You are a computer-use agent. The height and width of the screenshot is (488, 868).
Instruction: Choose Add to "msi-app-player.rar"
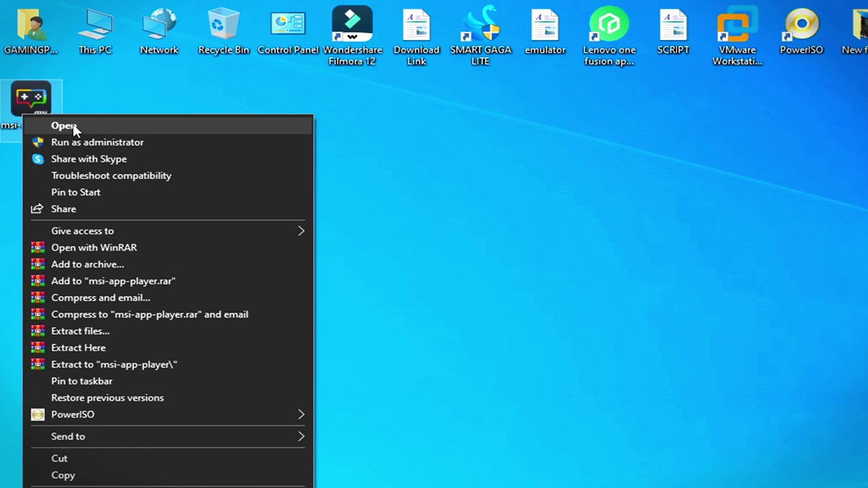[x=168, y=281]
